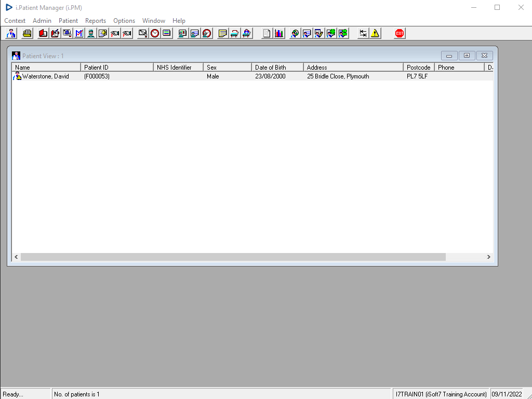
Task: Click the empty hospital bed icon
Action: pos(234,33)
